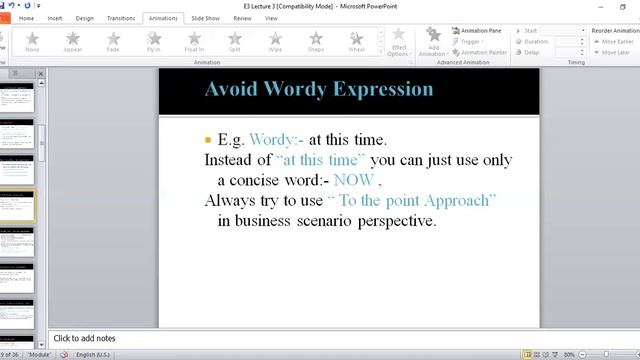Open the Undo history dropdown arrow
The image size is (640, 360).
point(19,6)
